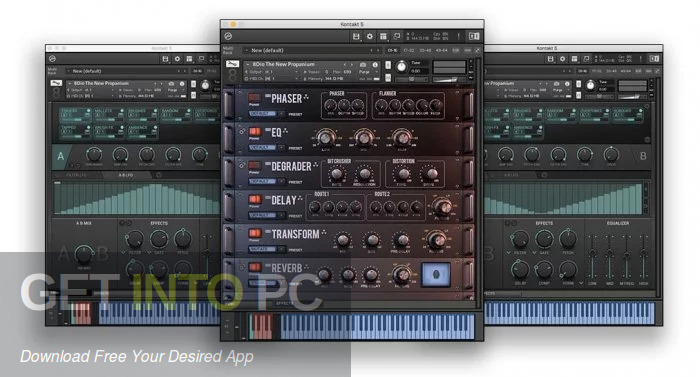Toggle the REVERB power switch

[254, 267]
